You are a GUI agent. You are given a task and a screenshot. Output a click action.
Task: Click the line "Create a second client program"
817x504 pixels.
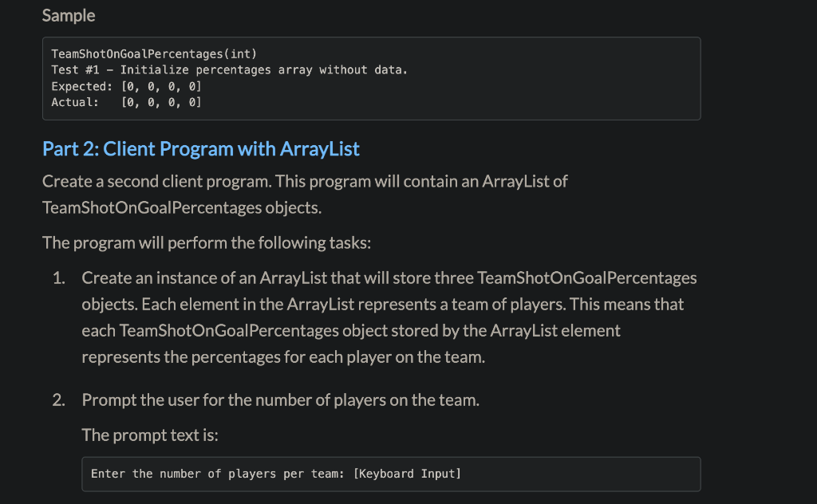pyautogui.click(x=305, y=181)
